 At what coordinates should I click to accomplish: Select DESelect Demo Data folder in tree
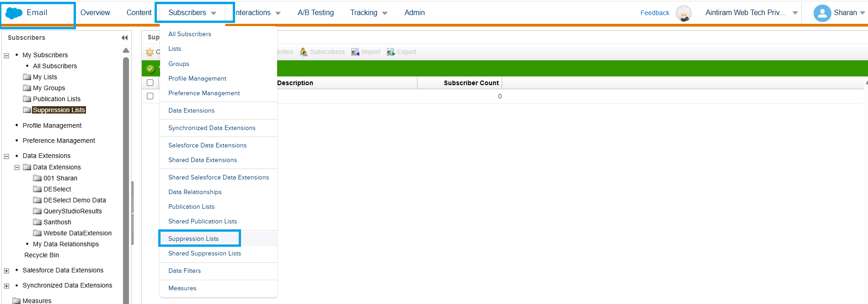click(75, 200)
